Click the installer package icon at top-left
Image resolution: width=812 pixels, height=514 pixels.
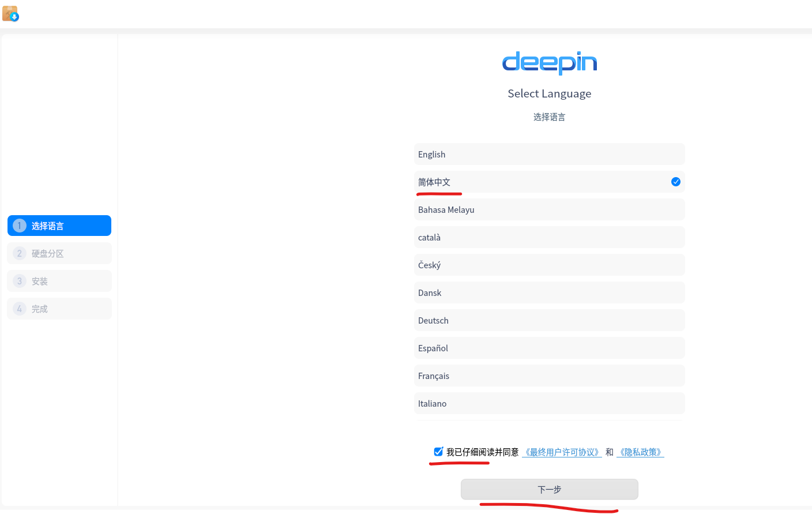10,14
